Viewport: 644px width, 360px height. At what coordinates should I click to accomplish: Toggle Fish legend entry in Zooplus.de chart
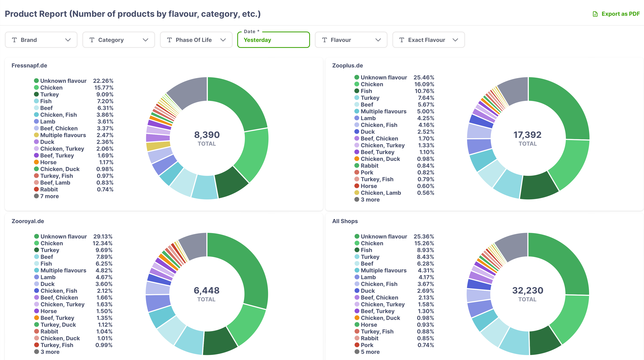(366, 91)
